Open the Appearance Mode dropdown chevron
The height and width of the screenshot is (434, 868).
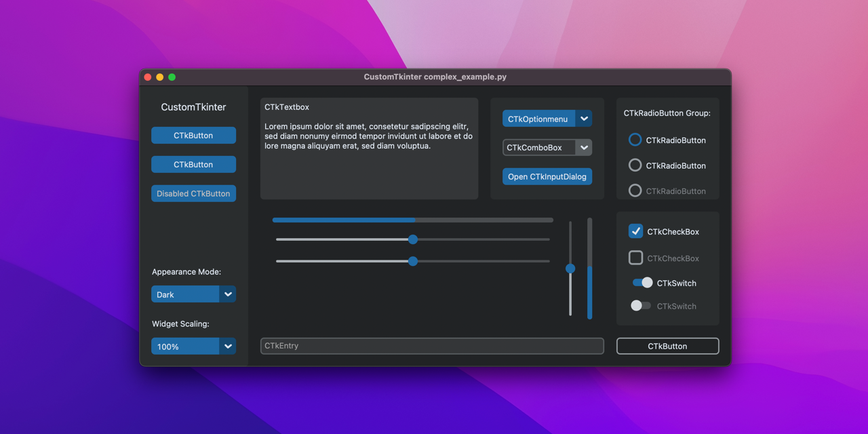coord(228,294)
